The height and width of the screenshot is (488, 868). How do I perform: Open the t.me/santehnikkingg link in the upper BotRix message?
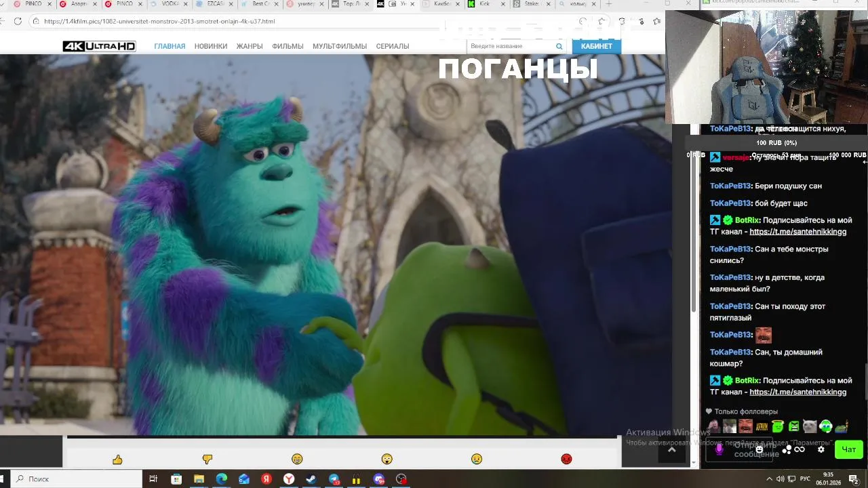click(x=798, y=232)
